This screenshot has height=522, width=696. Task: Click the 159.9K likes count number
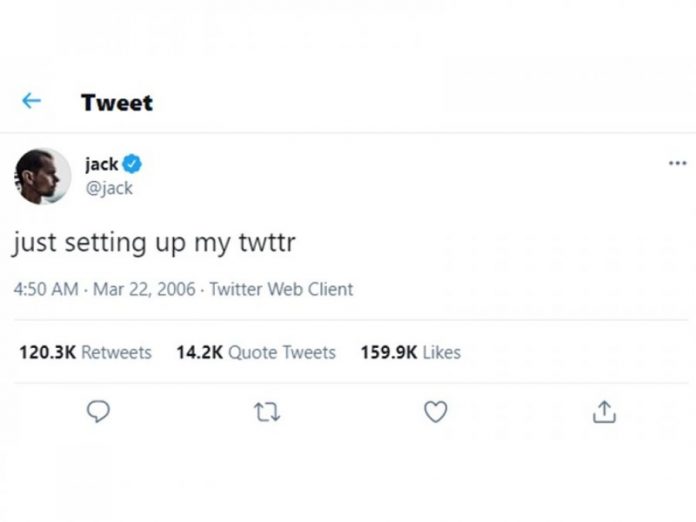388,352
